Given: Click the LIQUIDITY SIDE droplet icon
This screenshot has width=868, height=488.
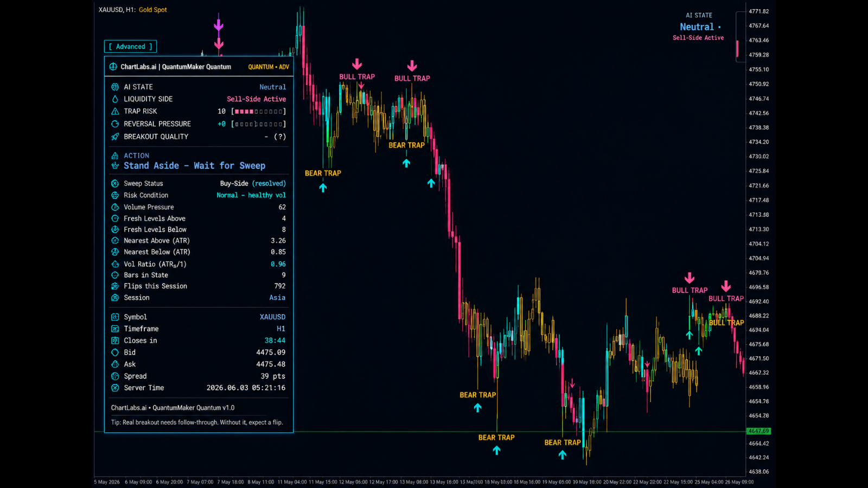Looking at the screenshot, I should point(115,99).
